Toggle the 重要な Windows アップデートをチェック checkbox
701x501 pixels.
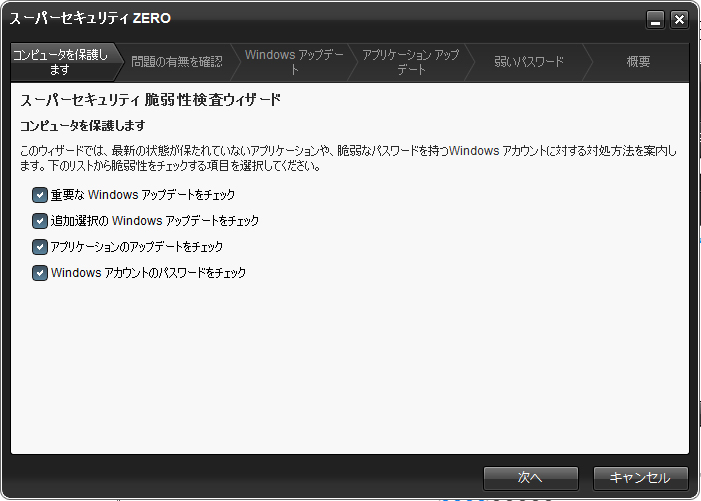pos(40,195)
